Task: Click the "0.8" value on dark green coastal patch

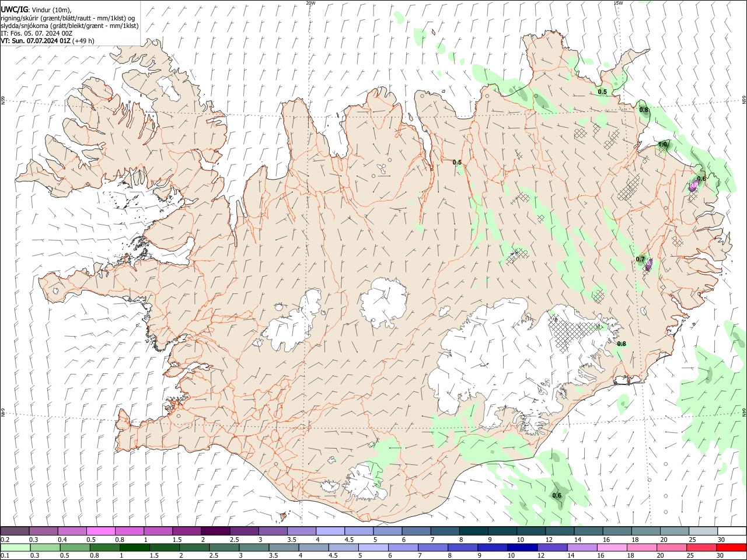Action: tap(644, 110)
